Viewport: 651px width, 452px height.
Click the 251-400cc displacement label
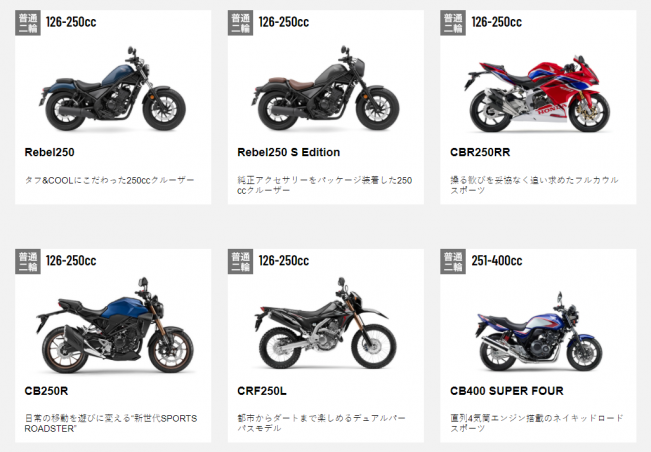(497, 261)
